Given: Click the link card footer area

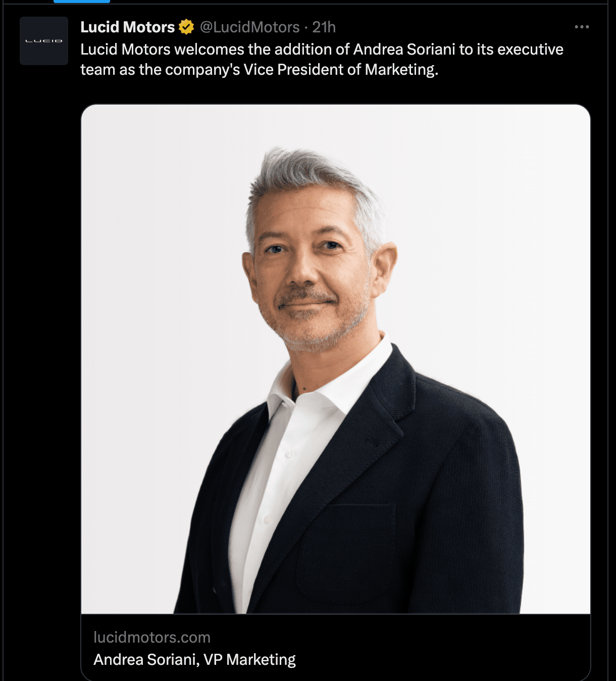Looking at the screenshot, I should pos(336,648).
